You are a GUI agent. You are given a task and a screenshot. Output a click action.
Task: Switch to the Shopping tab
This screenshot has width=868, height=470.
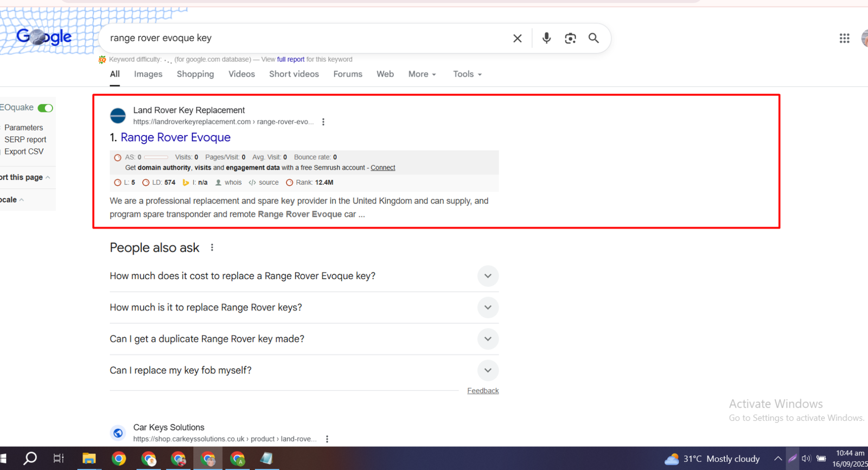coord(195,74)
